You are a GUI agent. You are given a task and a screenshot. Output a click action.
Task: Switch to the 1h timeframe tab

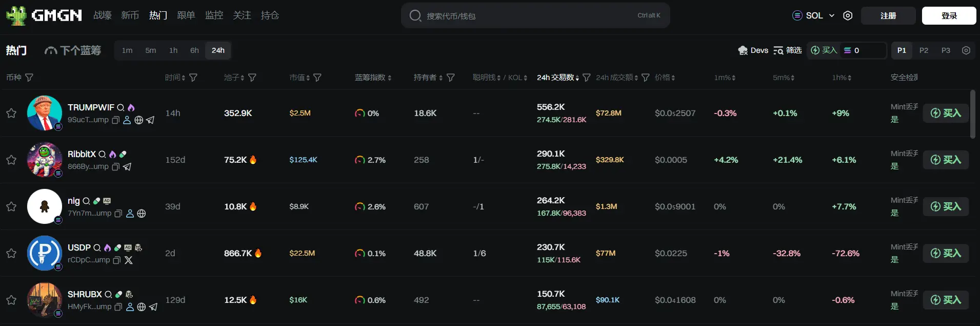click(173, 50)
